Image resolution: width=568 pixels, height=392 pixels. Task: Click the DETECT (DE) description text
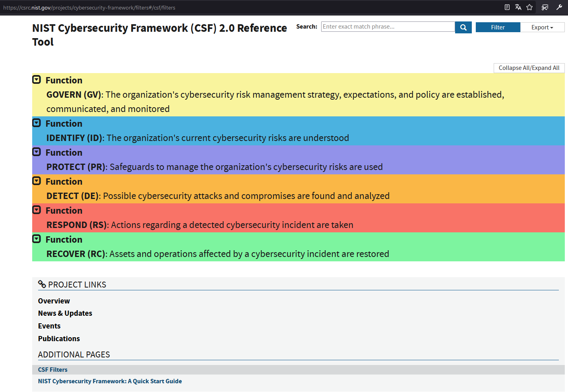click(218, 196)
